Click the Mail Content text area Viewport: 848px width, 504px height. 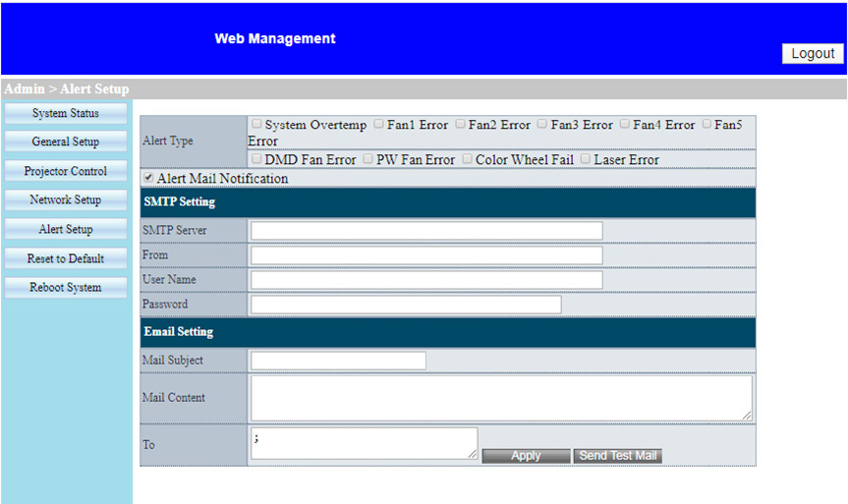pyautogui.click(x=501, y=398)
